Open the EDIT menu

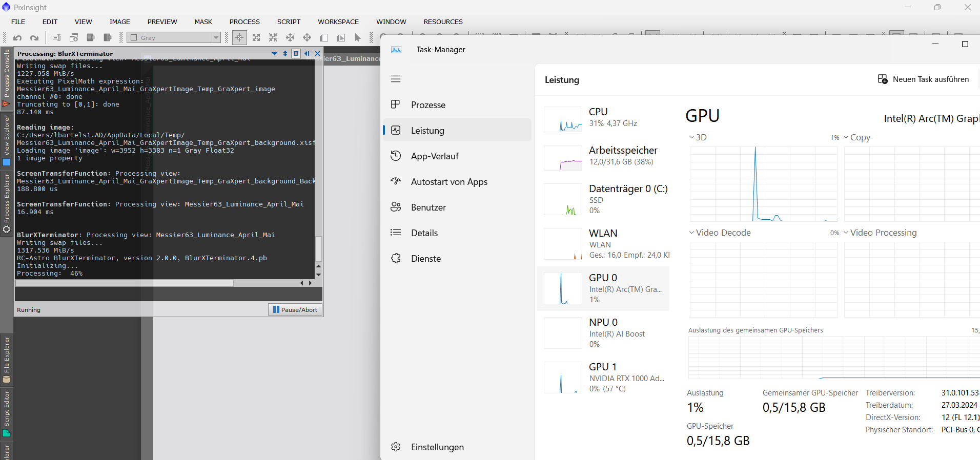50,22
